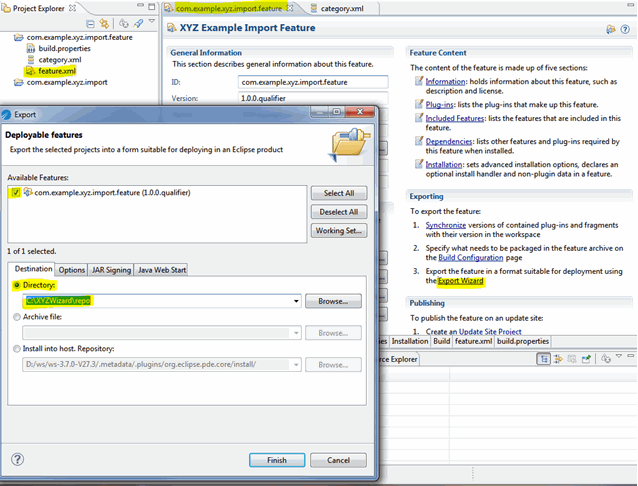
Task: Open the Dependencies link in Feature Content
Action: click(x=449, y=142)
